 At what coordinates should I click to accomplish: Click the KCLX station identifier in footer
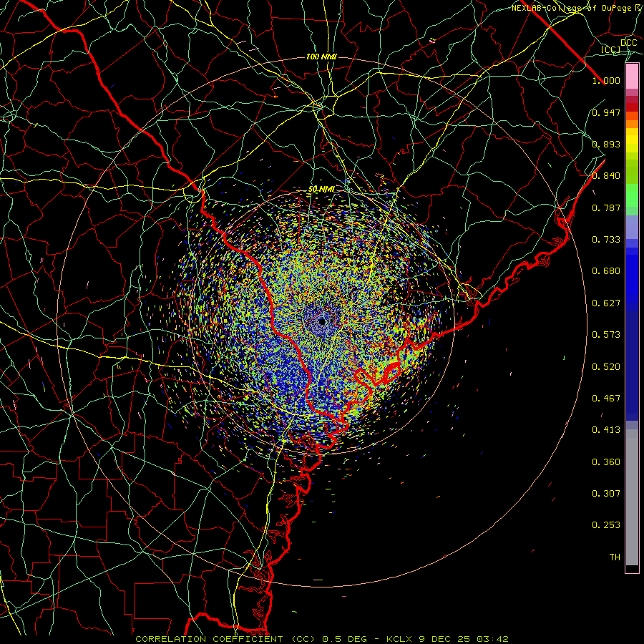pos(401,639)
